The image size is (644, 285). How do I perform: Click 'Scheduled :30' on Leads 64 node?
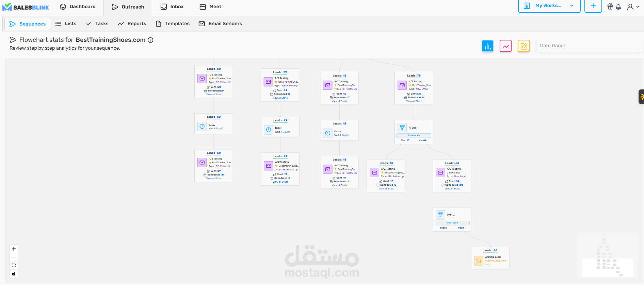452,185
